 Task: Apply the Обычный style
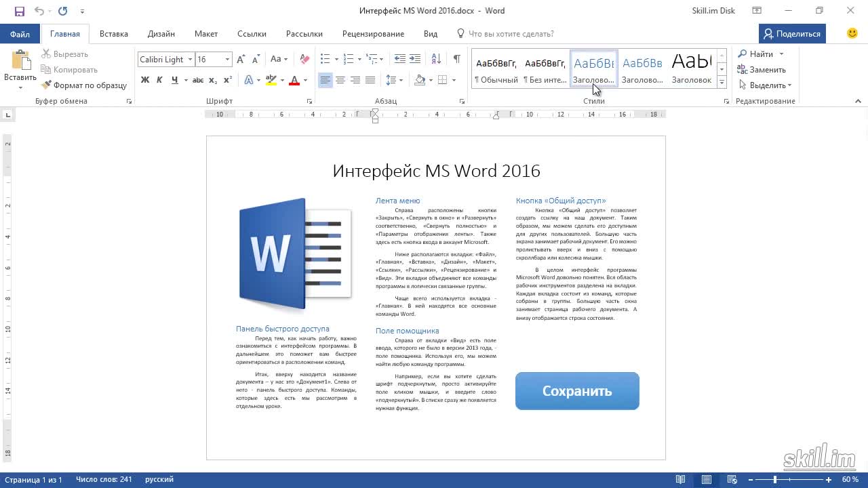point(496,68)
